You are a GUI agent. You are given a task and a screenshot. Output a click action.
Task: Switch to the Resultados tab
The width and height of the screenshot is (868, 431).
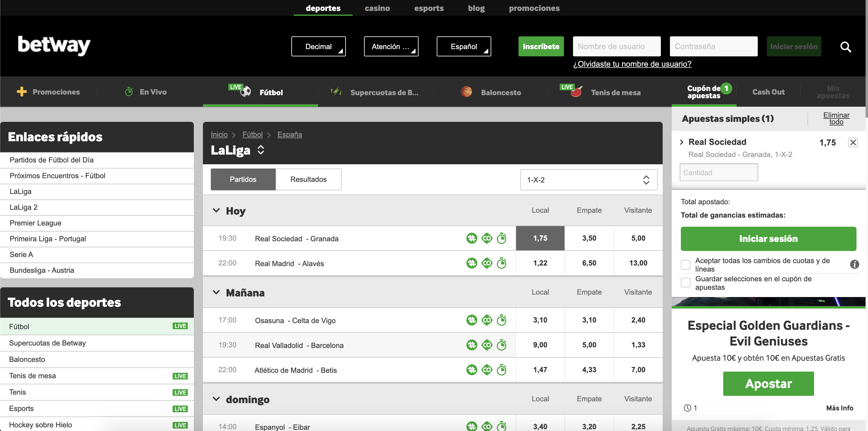(x=308, y=179)
